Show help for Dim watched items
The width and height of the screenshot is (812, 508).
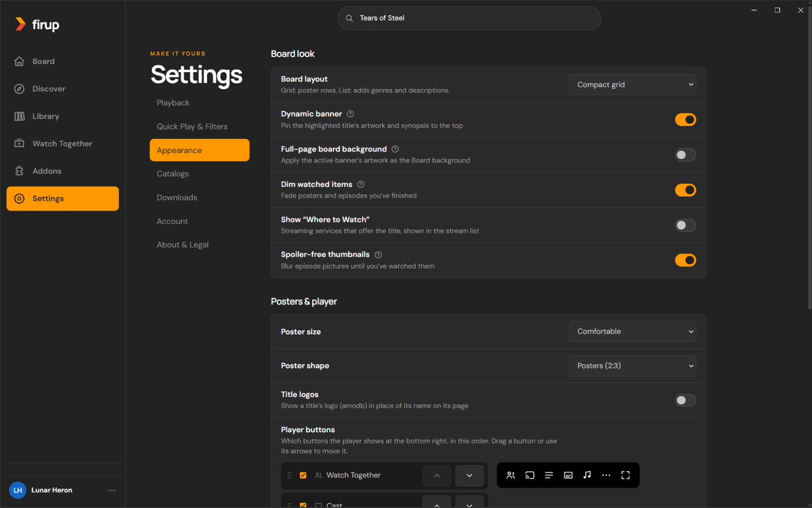(361, 184)
